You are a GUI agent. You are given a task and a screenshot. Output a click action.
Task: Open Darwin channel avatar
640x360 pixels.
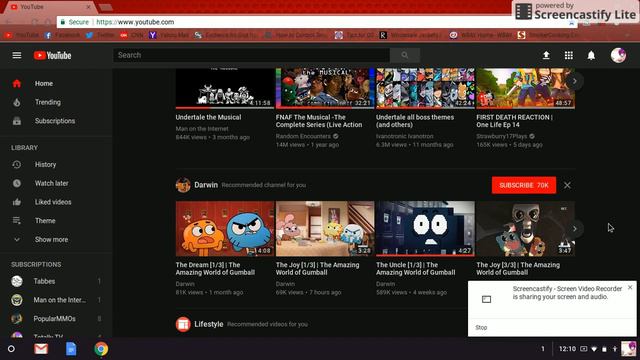(x=183, y=185)
